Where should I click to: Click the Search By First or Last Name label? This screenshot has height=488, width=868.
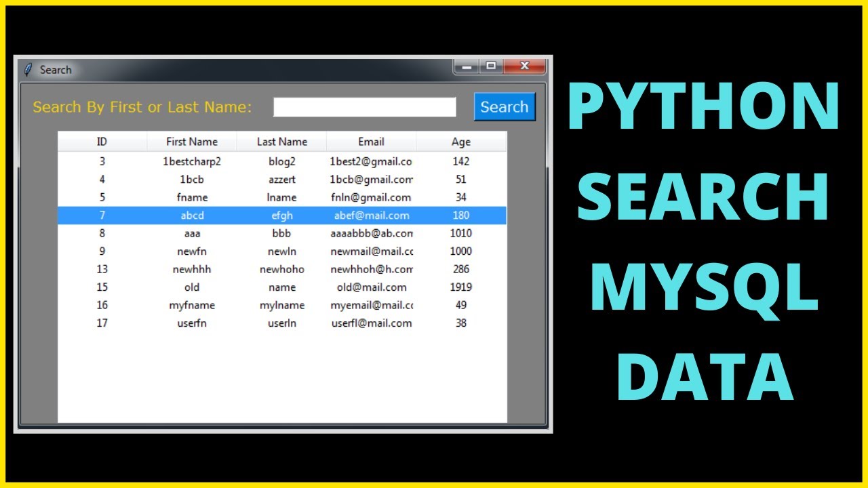[142, 107]
